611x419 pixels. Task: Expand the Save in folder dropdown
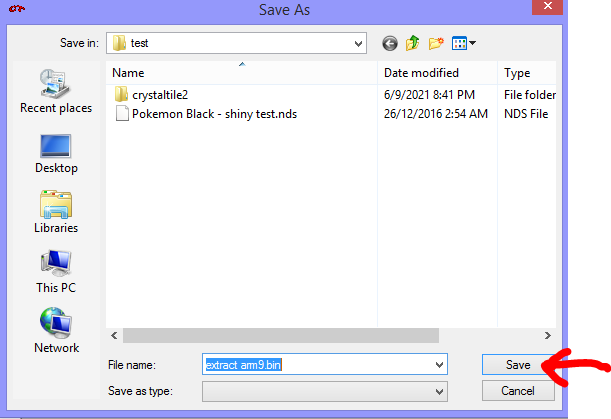point(358,44)
